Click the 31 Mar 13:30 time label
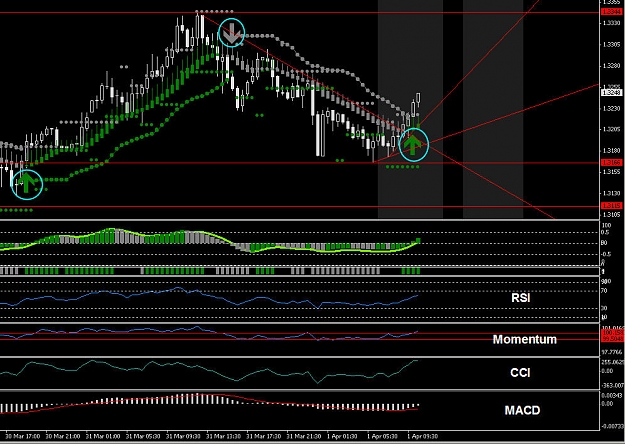 224,436
